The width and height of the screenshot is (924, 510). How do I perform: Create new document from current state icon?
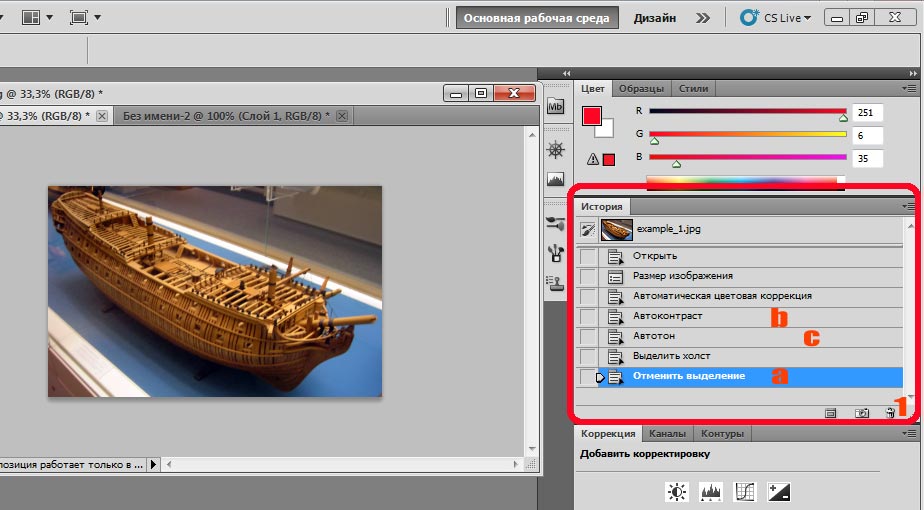[830, 412]
